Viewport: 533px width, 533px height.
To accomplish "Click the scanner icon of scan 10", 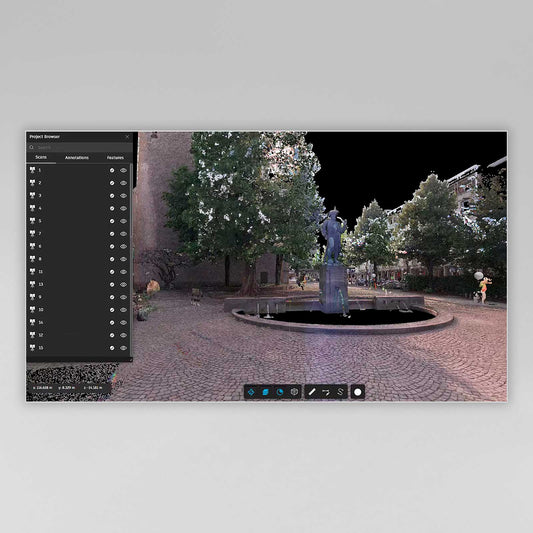I will [33, 309].
